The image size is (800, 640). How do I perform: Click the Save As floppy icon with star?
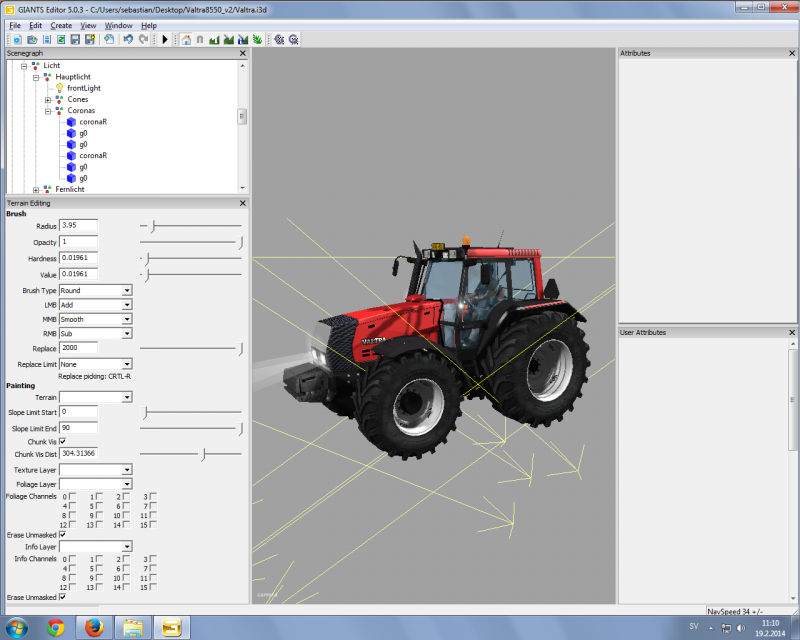[x=90, y=39]
